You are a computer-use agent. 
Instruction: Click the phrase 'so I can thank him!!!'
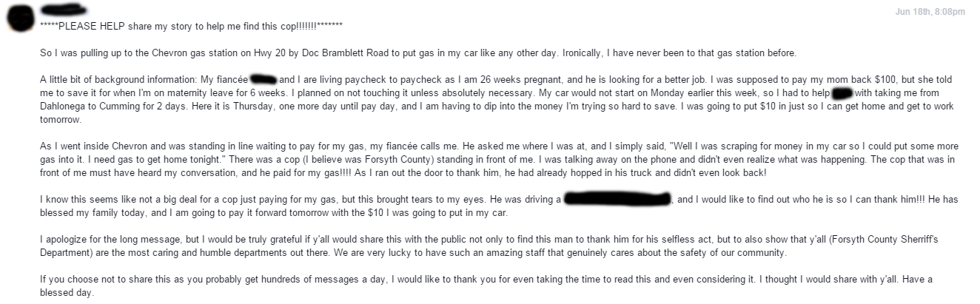coord(877,200)
